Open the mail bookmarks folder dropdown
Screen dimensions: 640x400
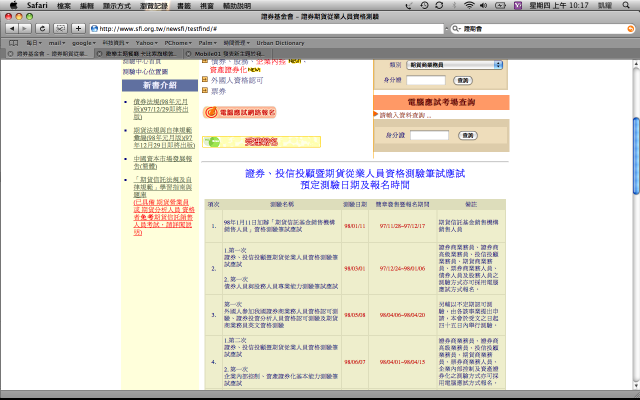57,43
